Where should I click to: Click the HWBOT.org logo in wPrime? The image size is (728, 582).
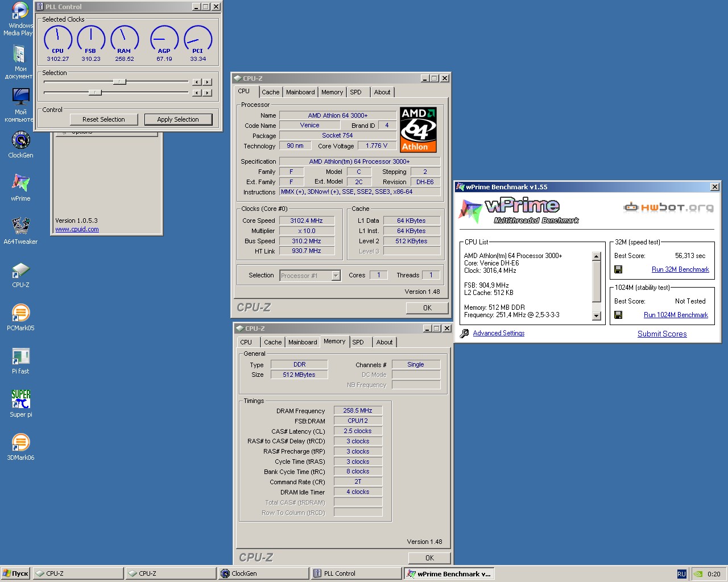[x=668, y=207]
